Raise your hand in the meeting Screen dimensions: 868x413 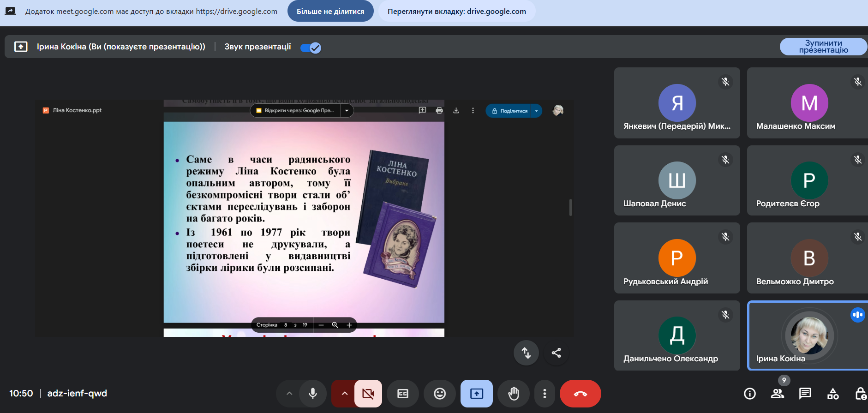click(x=513, y=394)
